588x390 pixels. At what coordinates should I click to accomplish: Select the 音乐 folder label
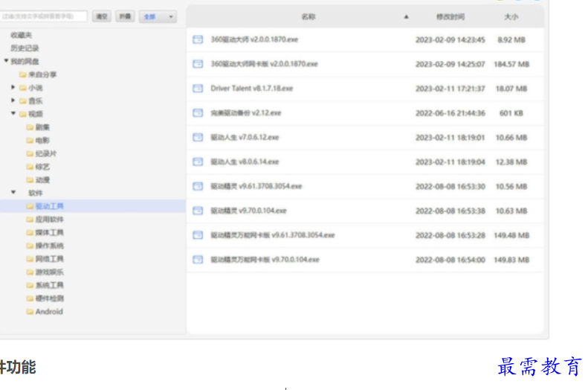click(36, 101)
